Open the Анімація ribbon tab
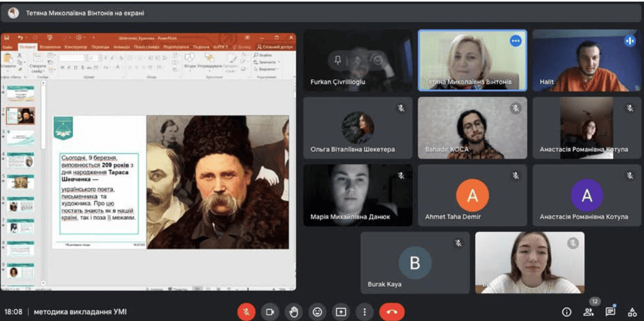644x321 pixels. [x=122, y=47]
